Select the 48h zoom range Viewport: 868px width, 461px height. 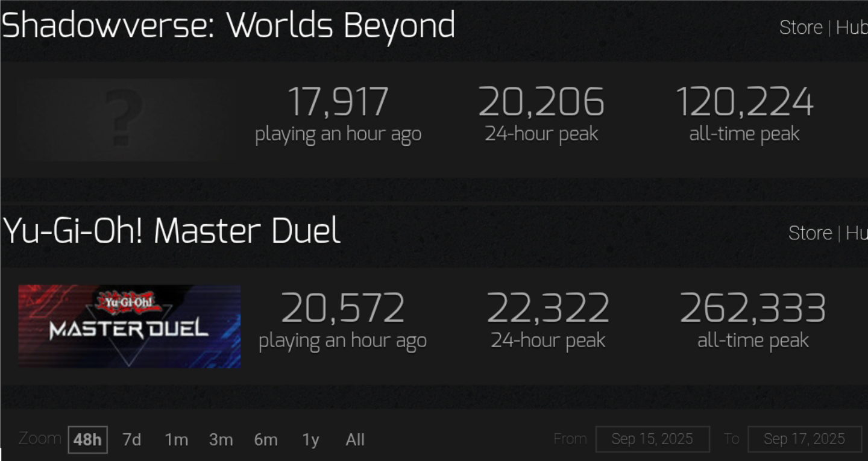tap(87, 439)
